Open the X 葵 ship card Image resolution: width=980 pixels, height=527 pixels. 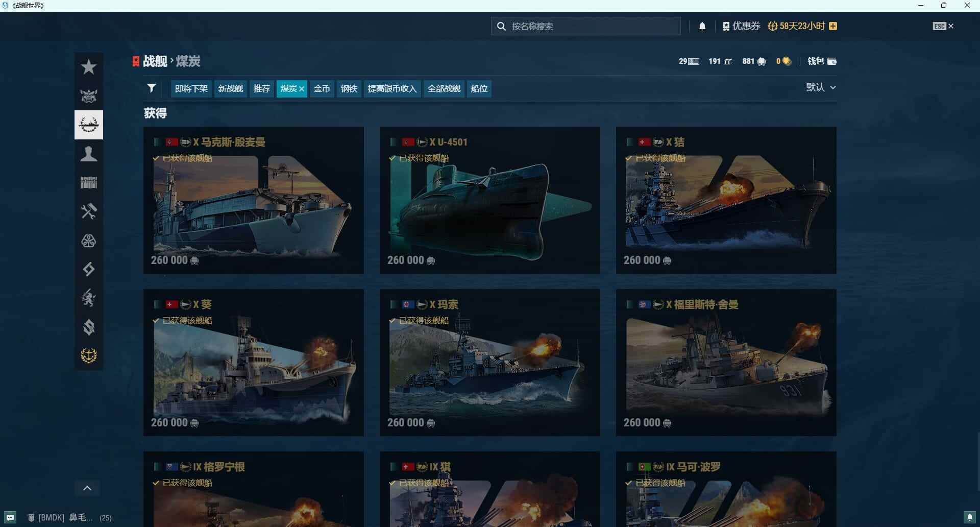(x=254, y=363)
